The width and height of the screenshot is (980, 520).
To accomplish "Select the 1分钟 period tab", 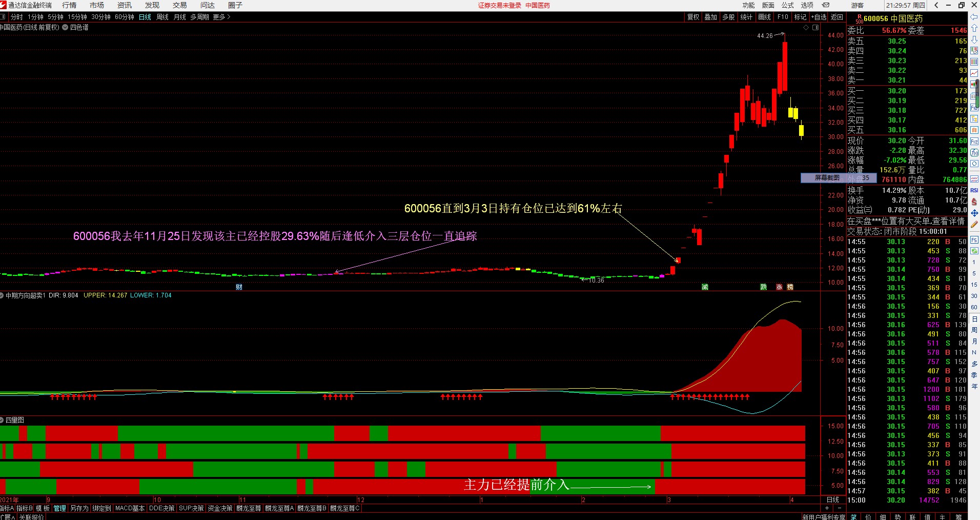I will [35, 17].
